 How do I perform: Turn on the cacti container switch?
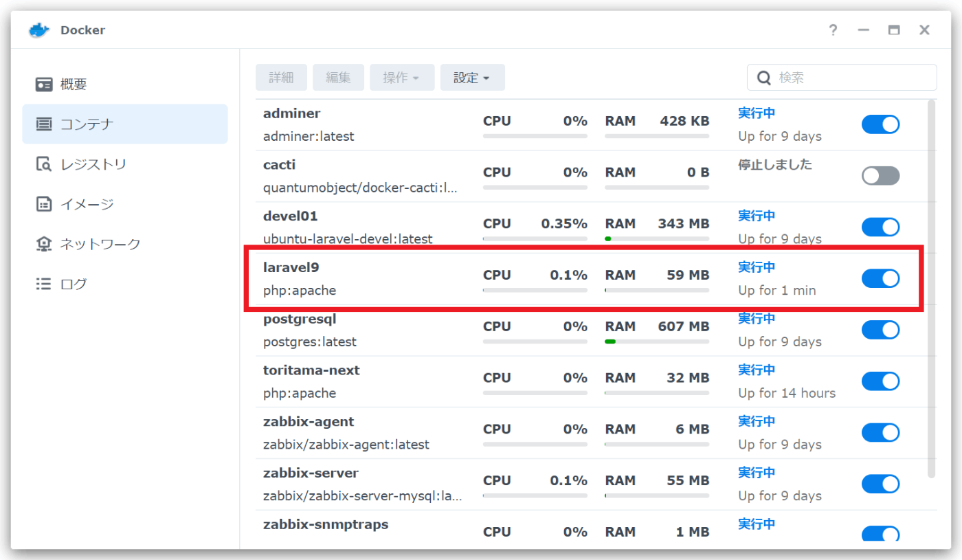880,176
